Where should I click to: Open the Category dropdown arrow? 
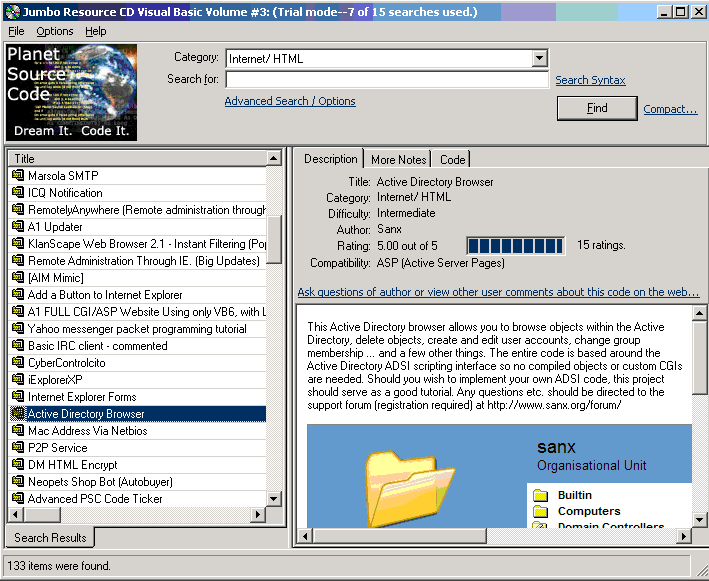(539, 58)
